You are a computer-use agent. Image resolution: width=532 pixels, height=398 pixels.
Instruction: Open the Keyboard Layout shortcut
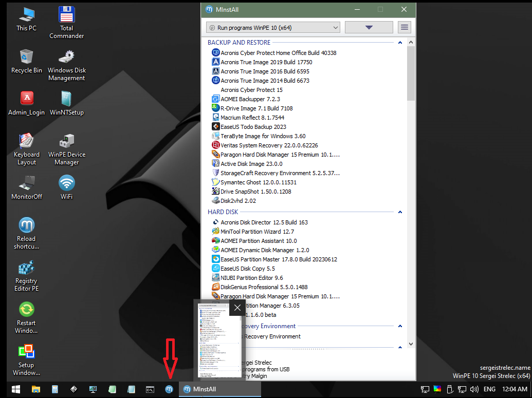pos(26,149)
